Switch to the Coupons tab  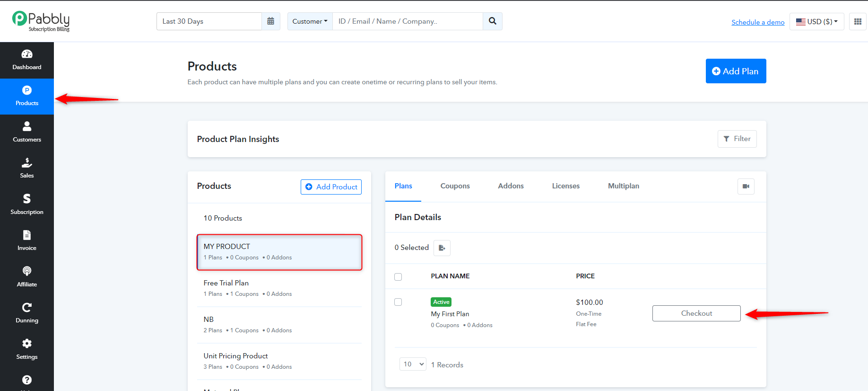[455, 186]
